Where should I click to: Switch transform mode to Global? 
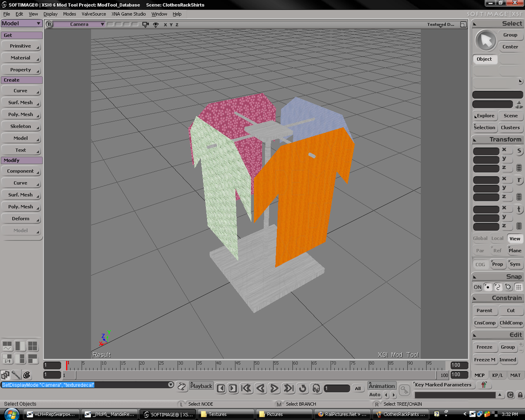tap(480, 238)
